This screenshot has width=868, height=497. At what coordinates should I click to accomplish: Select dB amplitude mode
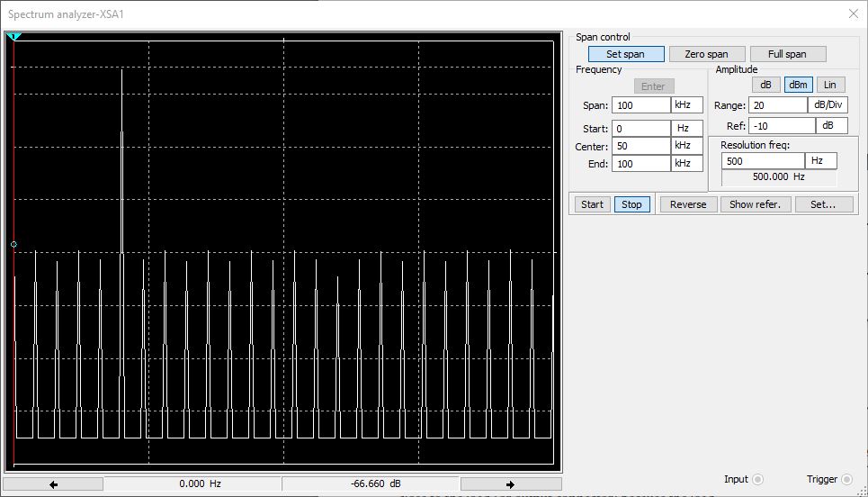pyautogui.click(x=765, y=85)
